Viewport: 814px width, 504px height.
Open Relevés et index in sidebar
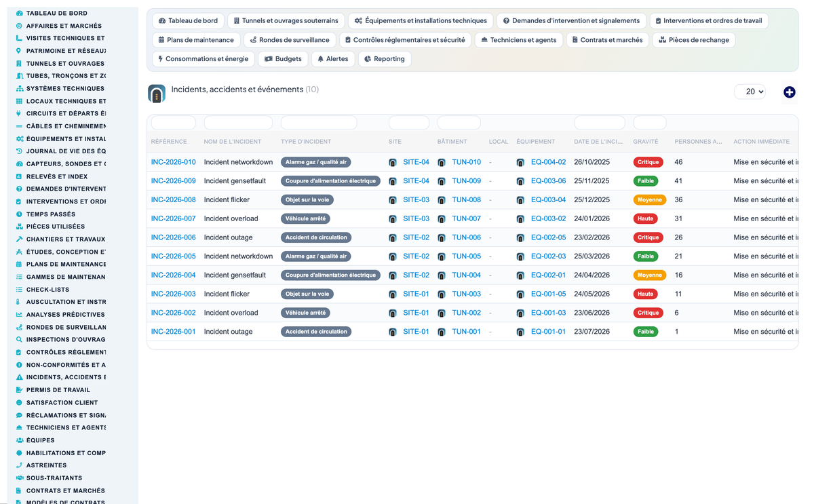(57, 176)
